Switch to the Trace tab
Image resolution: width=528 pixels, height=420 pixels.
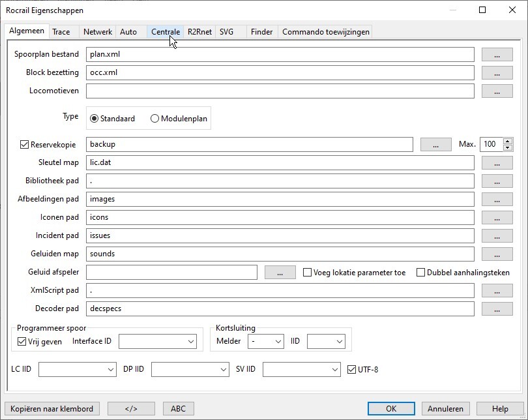click(x=64, y=32)
